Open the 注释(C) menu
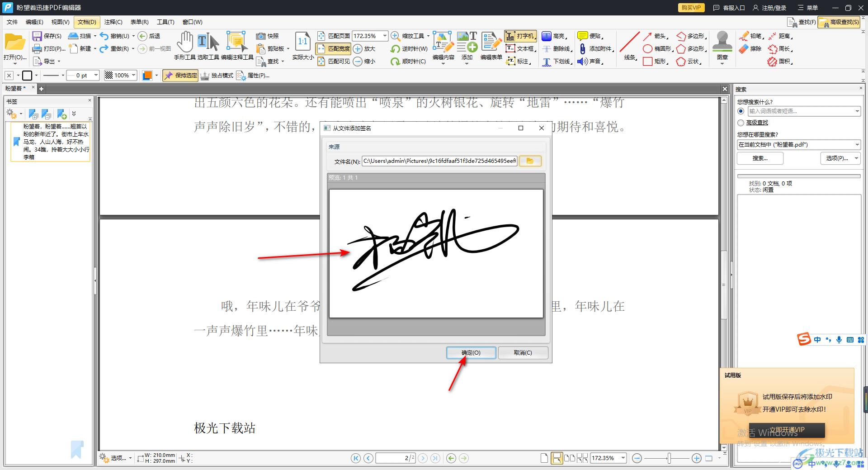Image resolution: width=868 pixels, height=470 pixels. (x=113, y=22)
